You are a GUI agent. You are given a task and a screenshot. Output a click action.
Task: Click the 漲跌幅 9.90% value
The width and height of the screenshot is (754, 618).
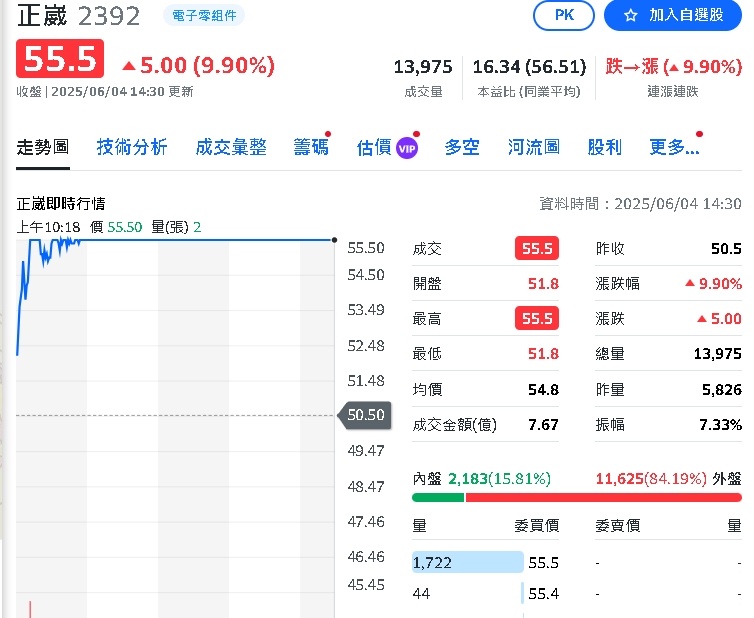click(x=714, y=284)
